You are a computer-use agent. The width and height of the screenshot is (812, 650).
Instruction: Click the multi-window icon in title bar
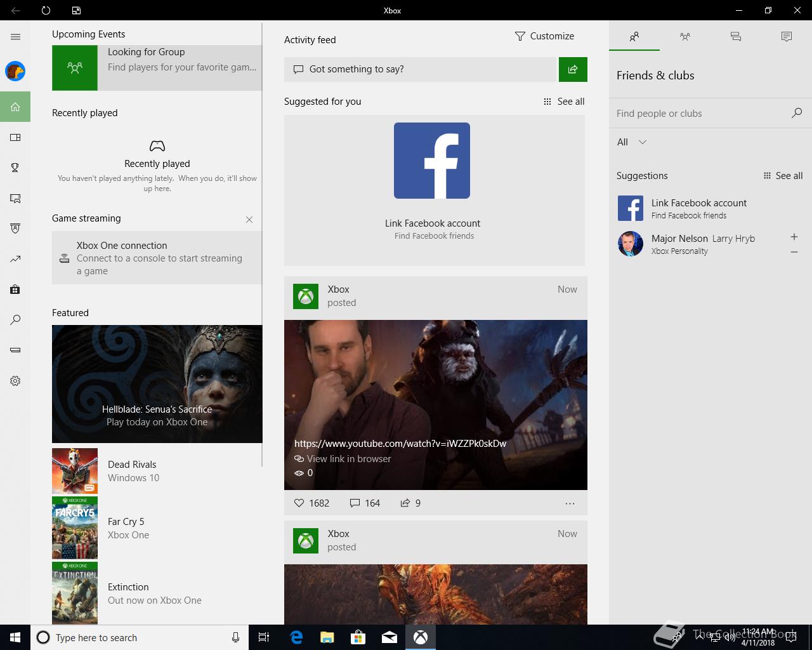coord(76,10)
